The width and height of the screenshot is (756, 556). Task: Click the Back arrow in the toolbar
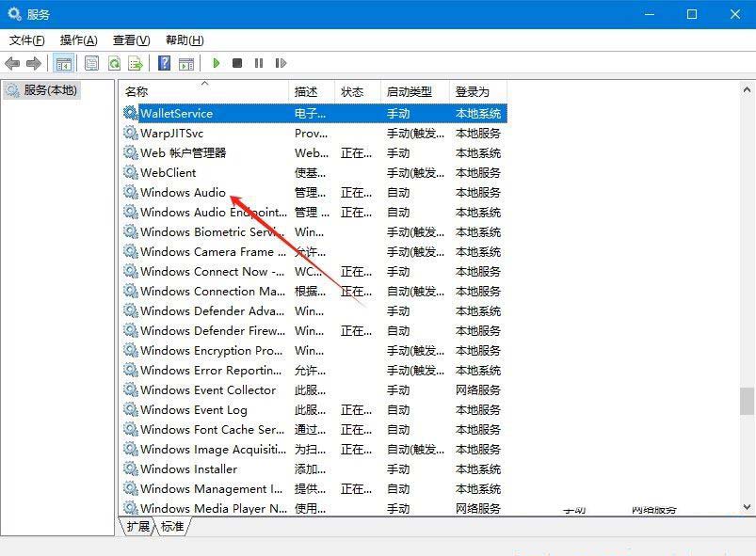point(12,63)
